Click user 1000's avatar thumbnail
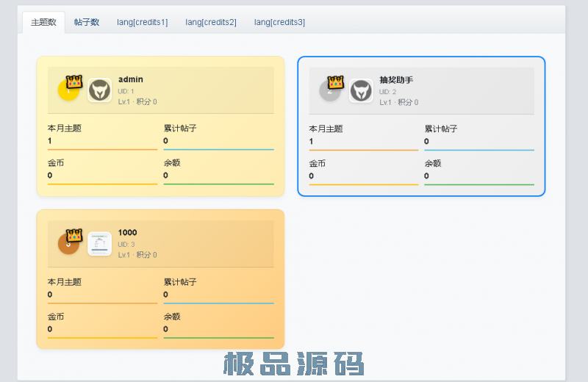This screenshot has width=588, height=382. pos(99,244)
